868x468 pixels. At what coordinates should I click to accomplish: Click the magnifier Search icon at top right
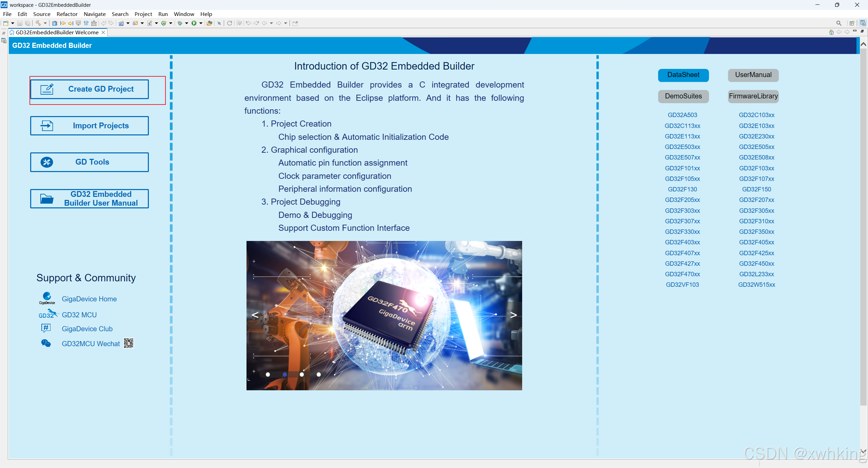(x=839, y=23)
